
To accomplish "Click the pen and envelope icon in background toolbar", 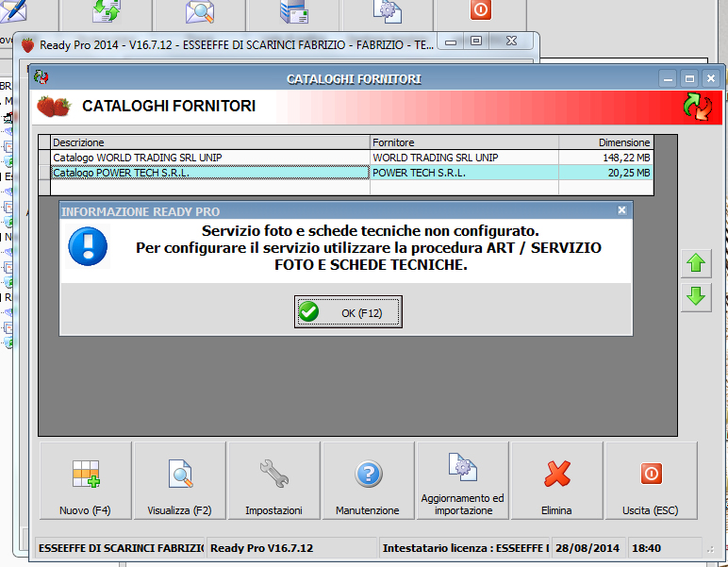I will click(x=13, y=11).
